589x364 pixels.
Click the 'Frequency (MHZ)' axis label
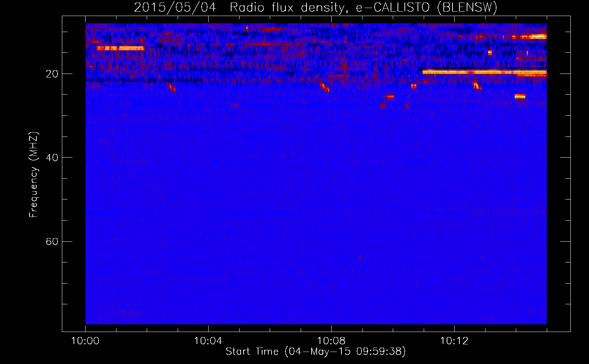pos(33,175)
